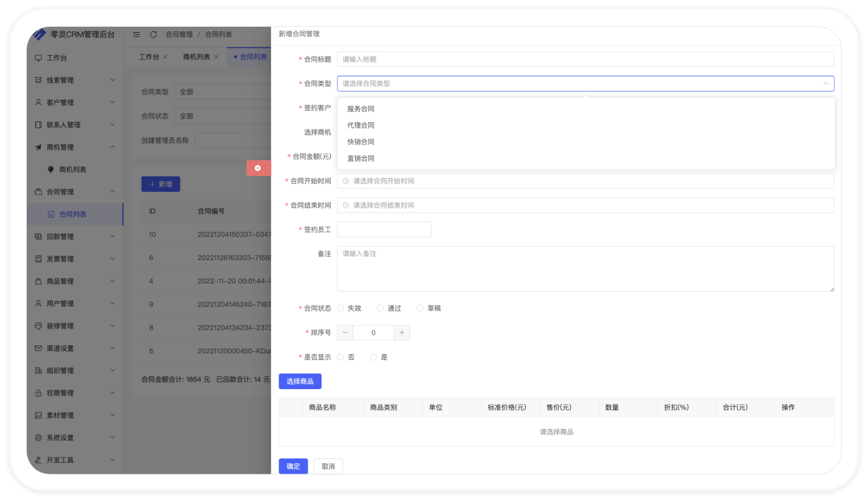868x501 pixels.
Task: Click the 新增 button in contract list
Action: coord(161,184)
